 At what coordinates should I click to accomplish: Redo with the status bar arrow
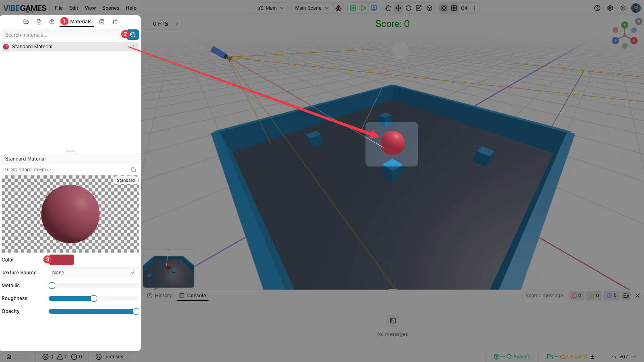[x=634, y=357]
